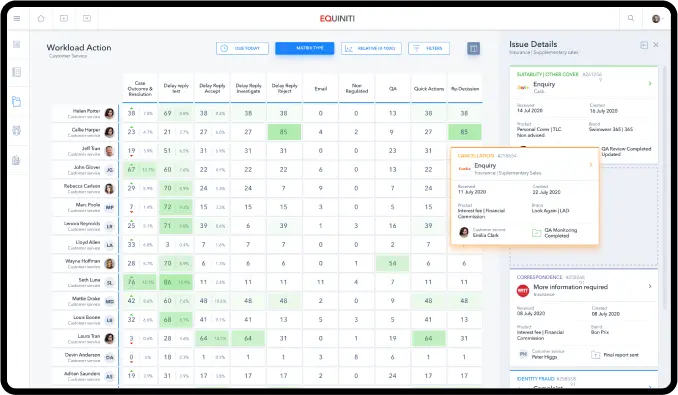Select the folder icon in left sidebar
The height and width of the screenshot is (395, 678).
click(x=16, y=102)
